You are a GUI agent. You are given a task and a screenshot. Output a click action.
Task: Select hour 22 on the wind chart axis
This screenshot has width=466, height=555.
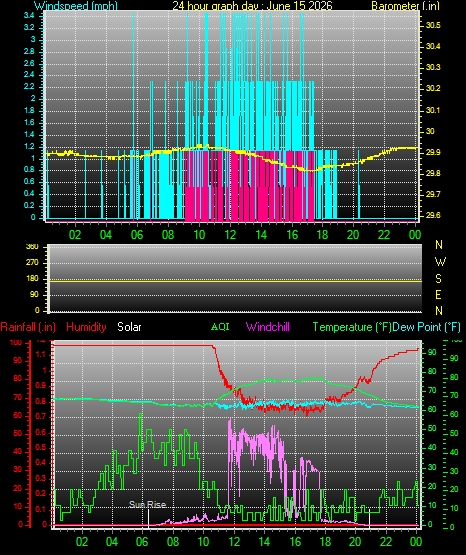[x=384, y=235]
